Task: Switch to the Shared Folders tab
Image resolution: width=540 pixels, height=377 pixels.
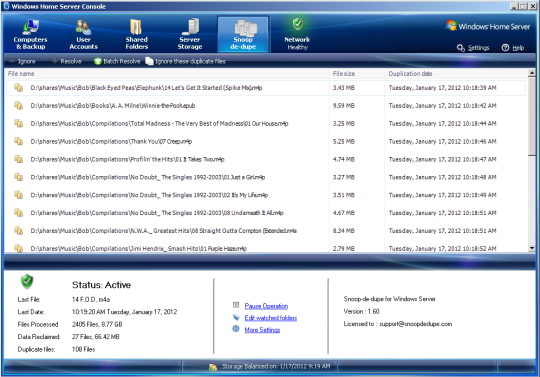Action: pos(136,35)
